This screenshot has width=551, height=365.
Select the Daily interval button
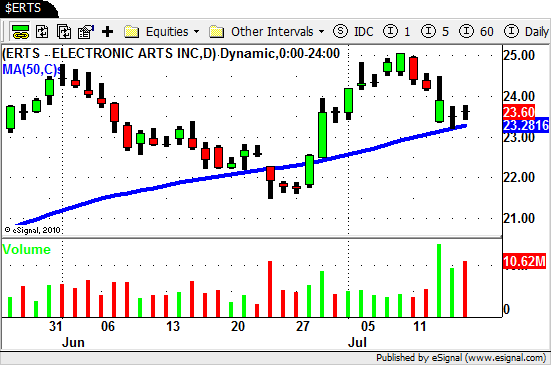[526, 32]
